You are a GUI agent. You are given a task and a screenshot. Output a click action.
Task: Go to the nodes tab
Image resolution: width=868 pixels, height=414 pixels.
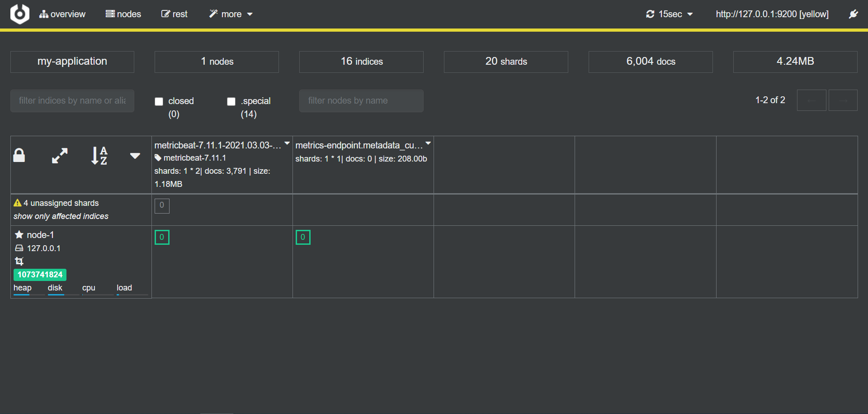[123, 14]
